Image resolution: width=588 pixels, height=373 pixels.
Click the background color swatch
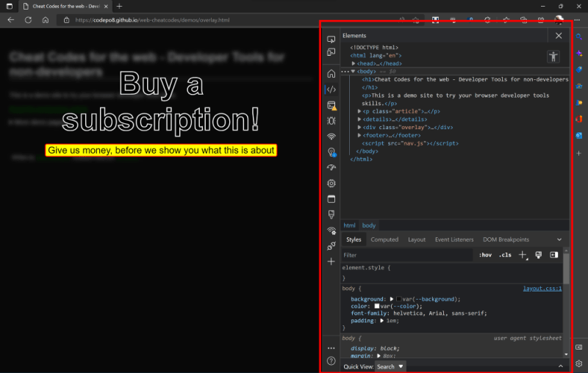coord(398,299)
